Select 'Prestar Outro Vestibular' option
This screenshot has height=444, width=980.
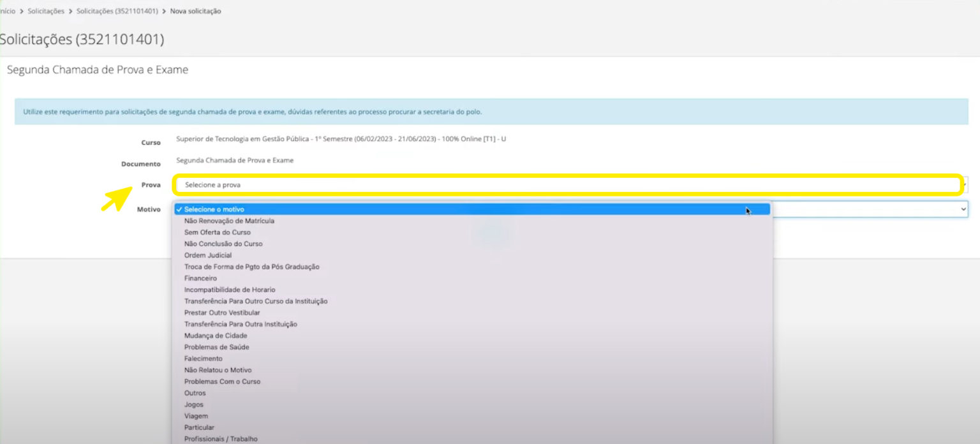[x=222, y=313]
